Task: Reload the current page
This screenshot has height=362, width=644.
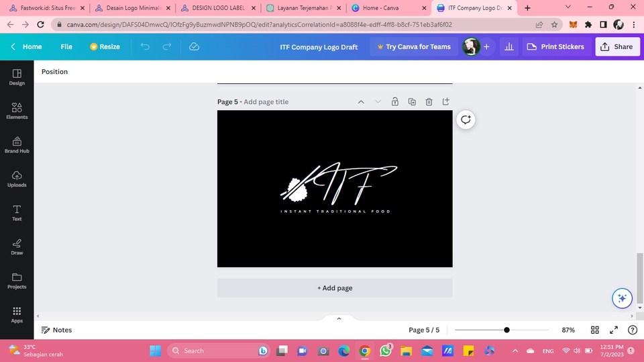Action: [x=40, y=25]
